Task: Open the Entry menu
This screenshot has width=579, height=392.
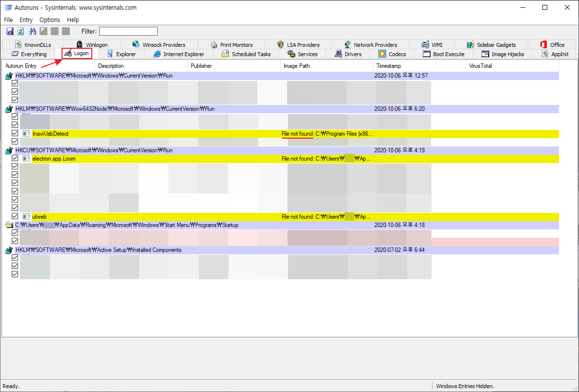Action: click(x=26, y=20)
